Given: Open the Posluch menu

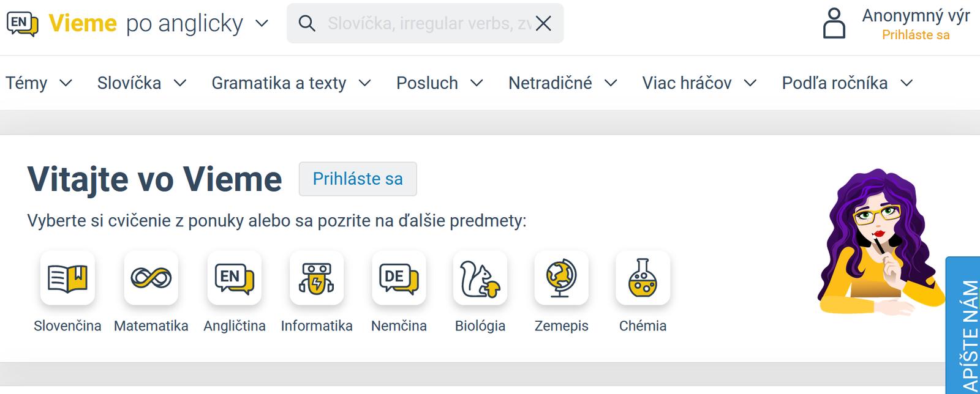Looking at the screenshot, I should [x=439, y=83].
